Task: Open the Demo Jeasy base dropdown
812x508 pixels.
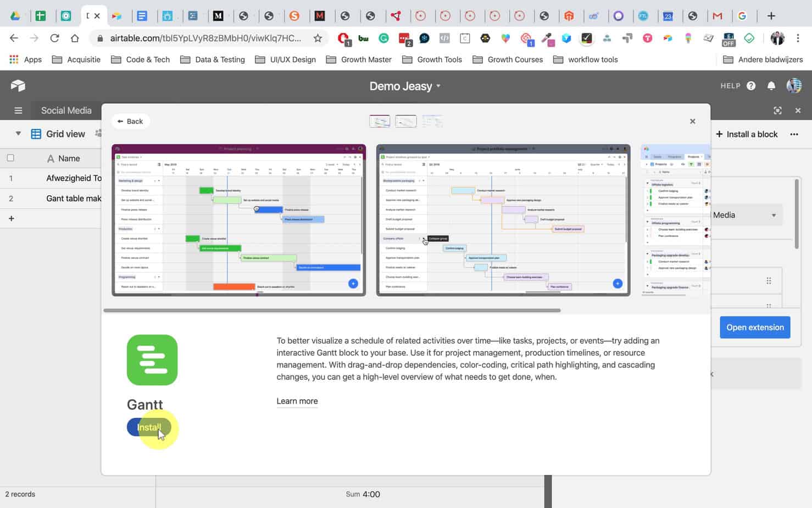Action: tap(405, 86)
